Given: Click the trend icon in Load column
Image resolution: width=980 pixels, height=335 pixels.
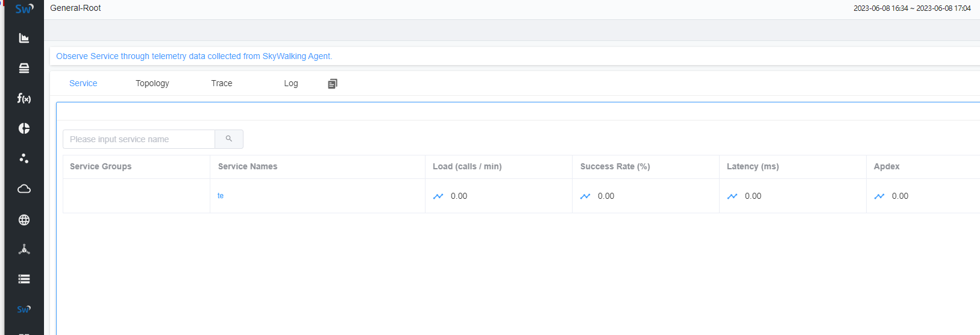Looking at the screenshot, I should tap(438, 196).
